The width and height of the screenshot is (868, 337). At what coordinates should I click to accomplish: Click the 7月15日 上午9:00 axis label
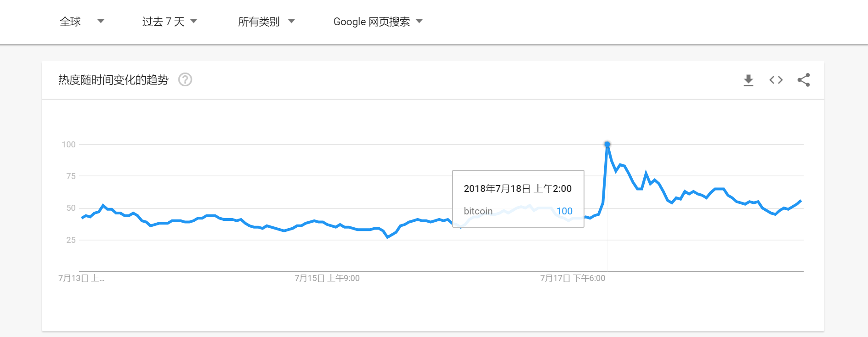[327, 278]
